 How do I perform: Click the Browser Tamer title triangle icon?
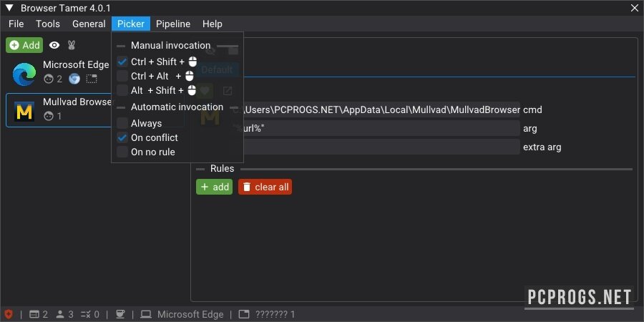coord(9,8)
